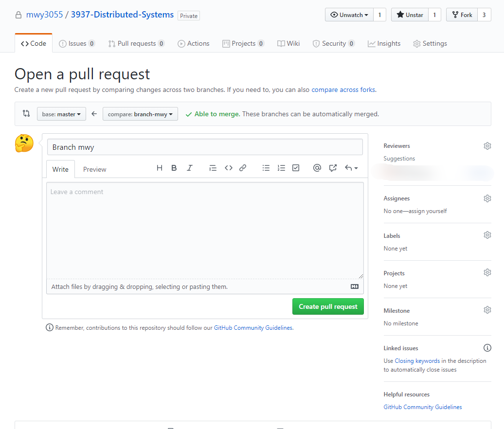This screenshot has height=429, width=504.
Task: Open the Unwatch notifications dropdown
Action: click(349, 15)
